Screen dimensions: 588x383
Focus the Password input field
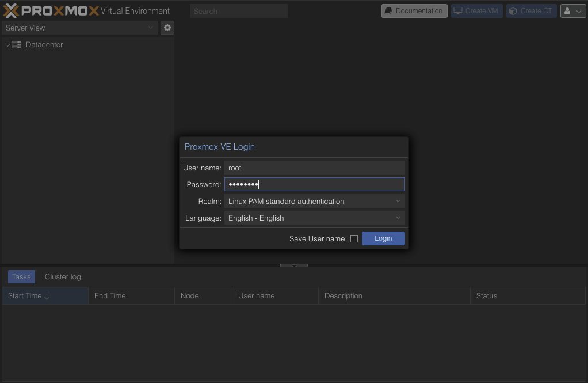pos(314,184)
